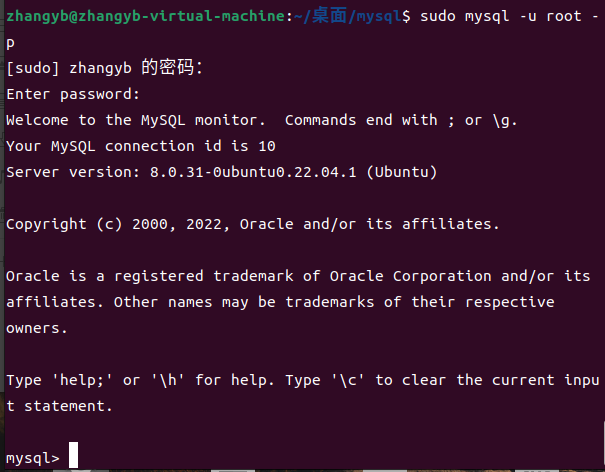Click the '\h' help shortcut text

[168, 380]
